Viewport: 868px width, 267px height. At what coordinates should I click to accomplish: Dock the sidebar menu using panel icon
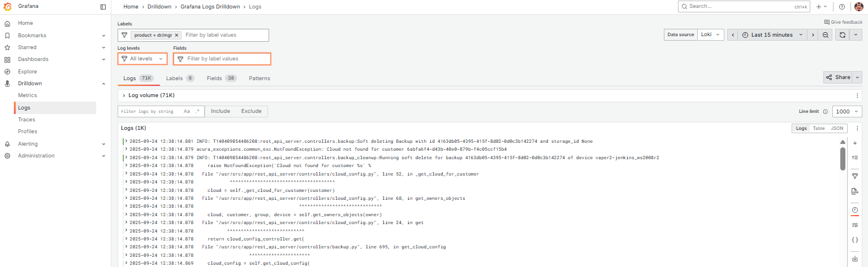(x=103, y=7)
